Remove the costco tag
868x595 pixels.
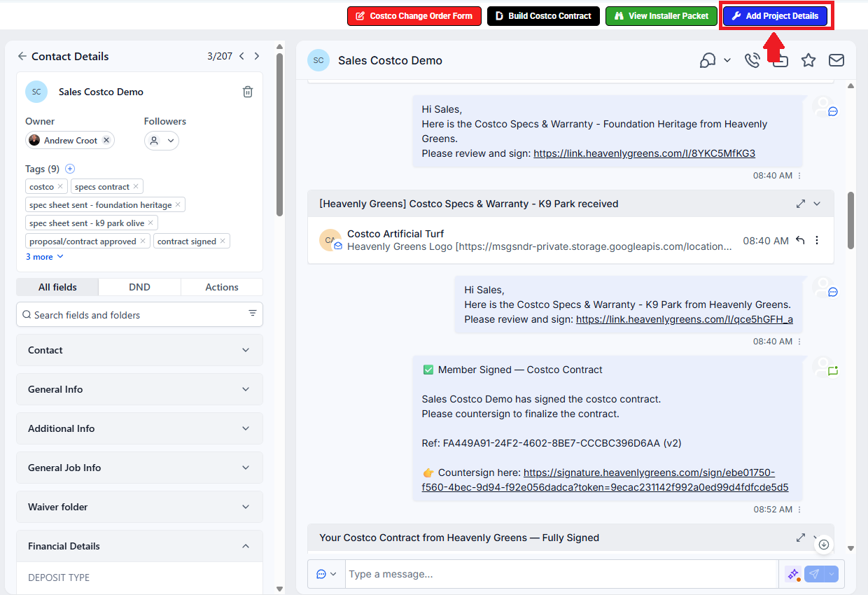pos(60,186)
